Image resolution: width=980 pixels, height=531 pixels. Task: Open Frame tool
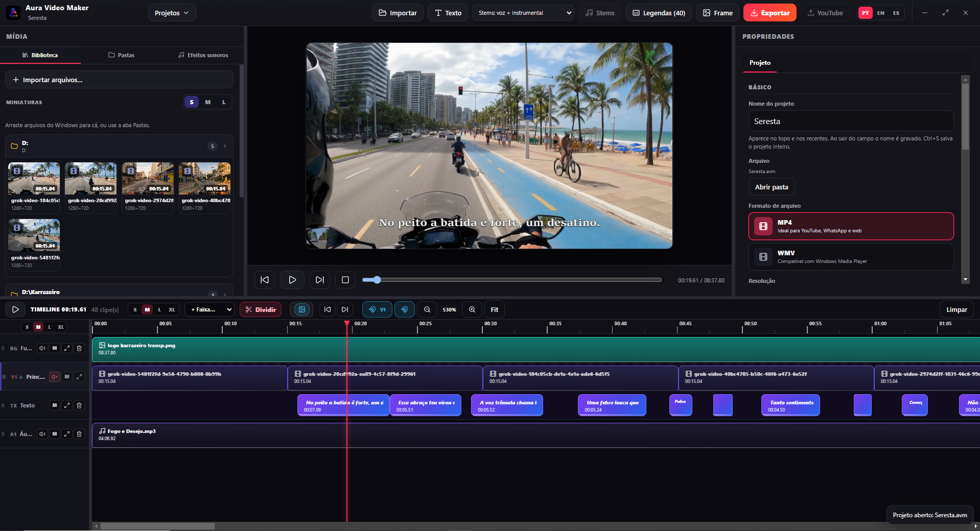click(x=718, y=13)
